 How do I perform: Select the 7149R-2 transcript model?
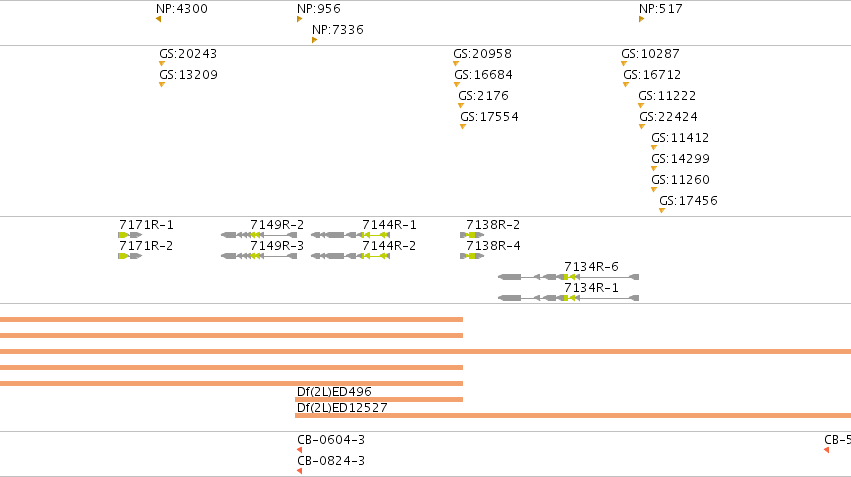pyautogui.click(x=259, y=235)
